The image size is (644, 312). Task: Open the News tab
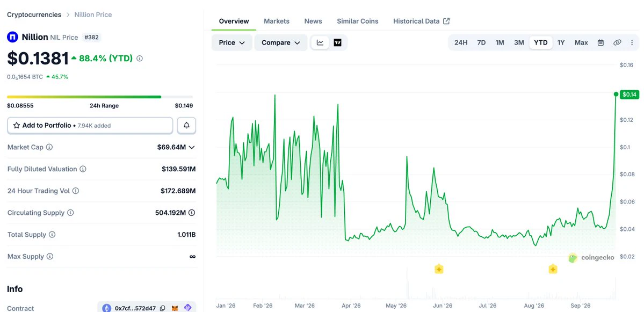pyautogui.click(x=313, y=21)
